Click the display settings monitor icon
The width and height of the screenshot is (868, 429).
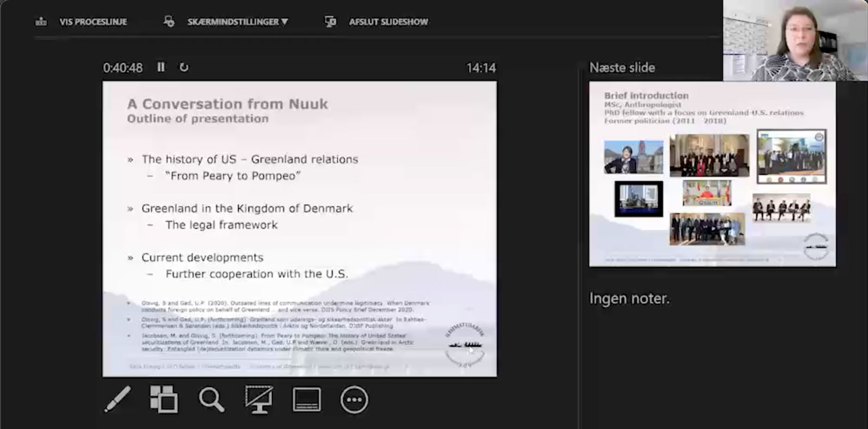click(x=169, y=22)
